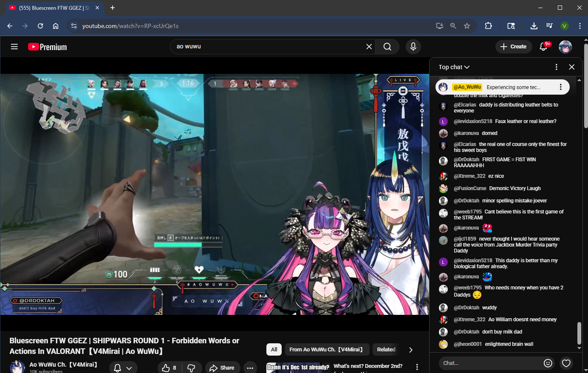Bookmark this page with star
The width and height of the screenshot is (588, 373).
[x=467, y=26]
